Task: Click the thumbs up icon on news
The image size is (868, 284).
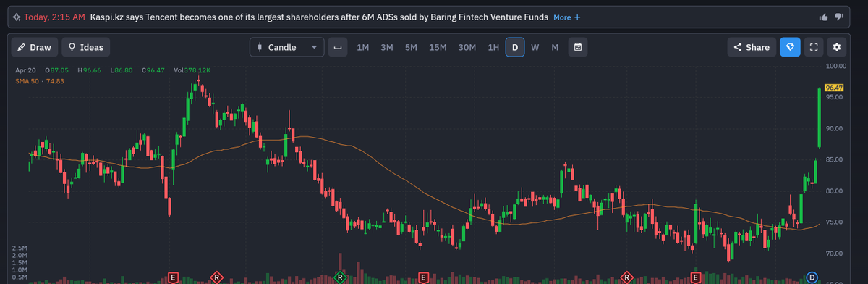Action: click(x=823, y=17)
